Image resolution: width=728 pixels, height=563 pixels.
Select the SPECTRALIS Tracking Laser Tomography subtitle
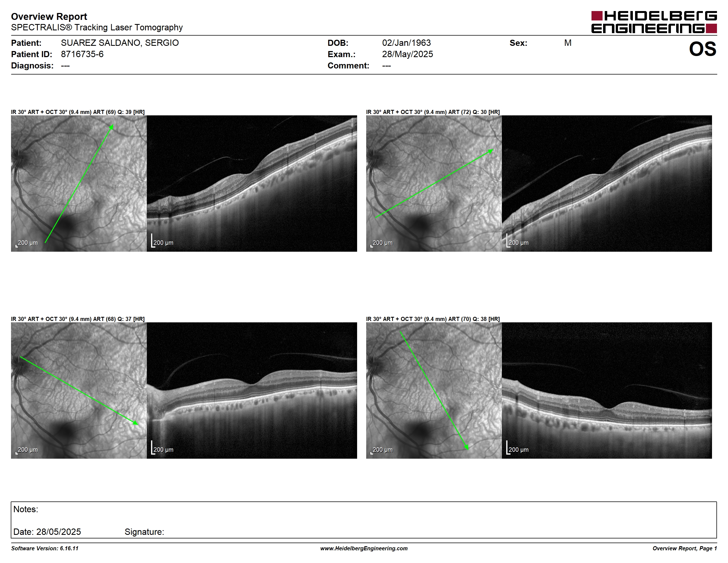click(97, 27)
